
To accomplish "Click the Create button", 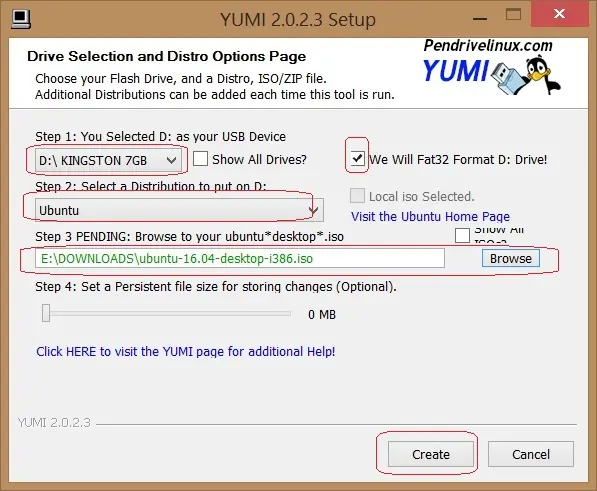I will (431, 454).
